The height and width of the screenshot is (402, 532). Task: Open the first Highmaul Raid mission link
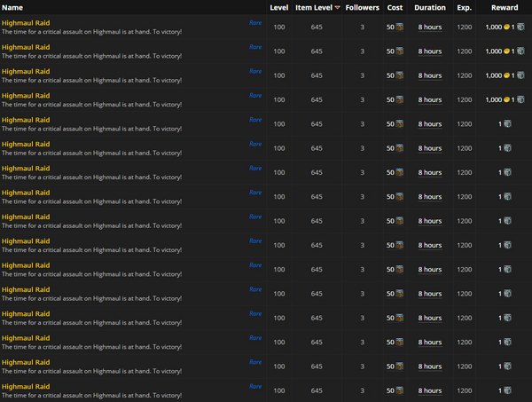pyautogui.click(x=26, y=22)
